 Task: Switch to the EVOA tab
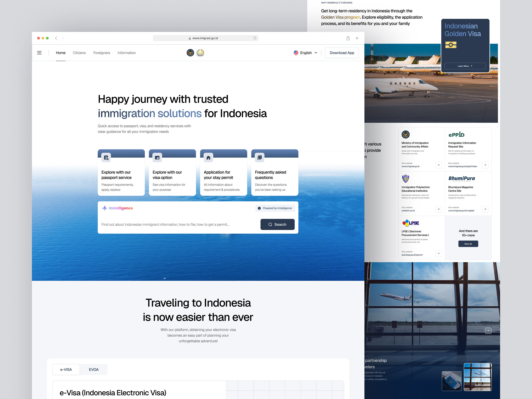(x=94, y=369)
